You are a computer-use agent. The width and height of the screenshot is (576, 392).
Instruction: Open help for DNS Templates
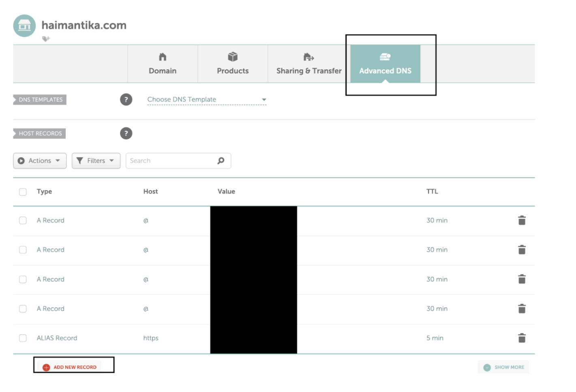tap(126, 99)
